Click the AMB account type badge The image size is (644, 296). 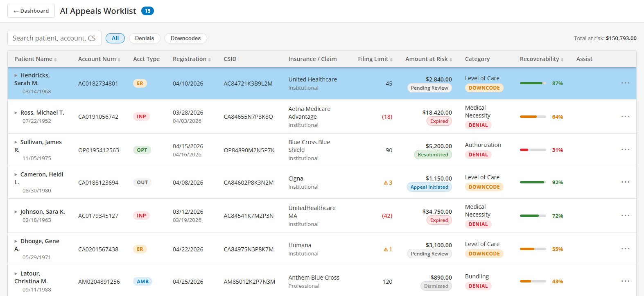pyautogui.click(x=142, y=282)
